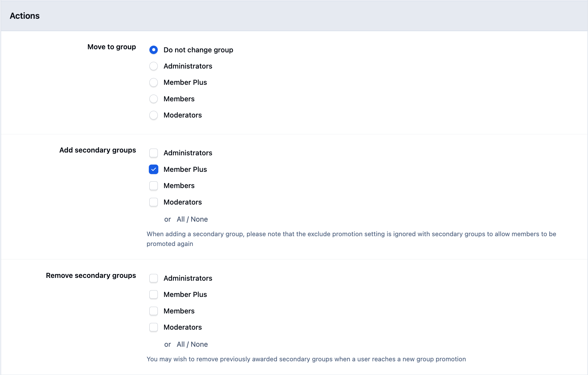Enable Moderators in Add secondary groups

tap(154, 202)
